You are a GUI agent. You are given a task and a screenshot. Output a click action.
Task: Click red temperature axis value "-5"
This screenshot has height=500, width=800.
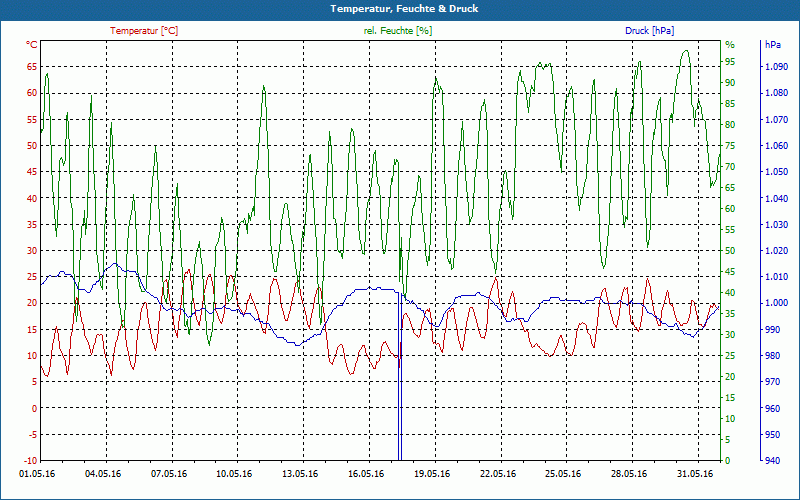coord(32,435)
